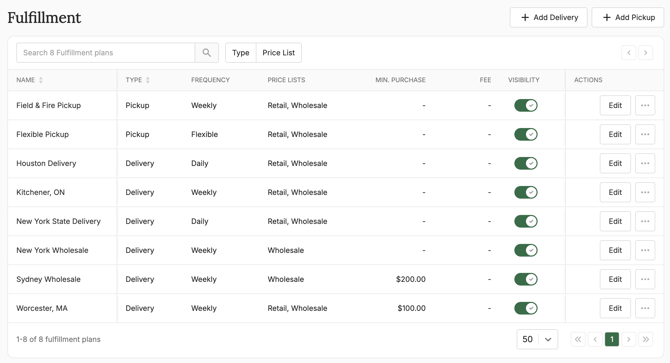Image resolution: width=670 pixels, height=363 pixels.
Task: Open more actions for New York Wholesale
Action: pos(645,250)
